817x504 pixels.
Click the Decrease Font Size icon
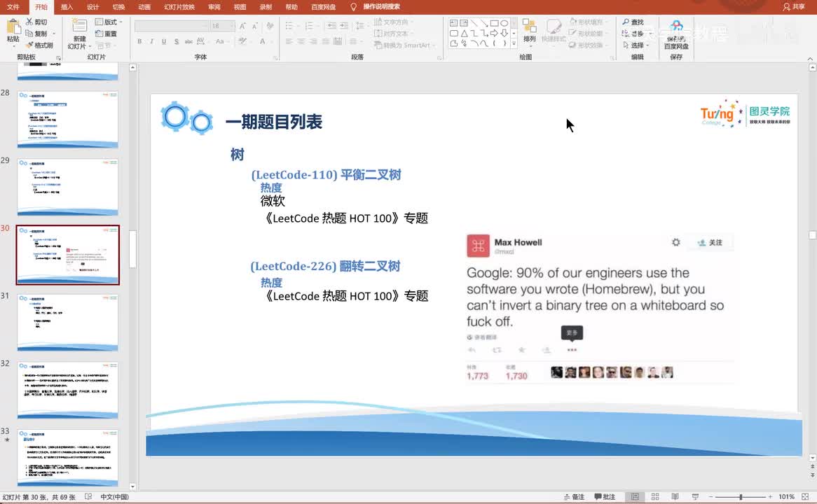click(x=255, y=25)
